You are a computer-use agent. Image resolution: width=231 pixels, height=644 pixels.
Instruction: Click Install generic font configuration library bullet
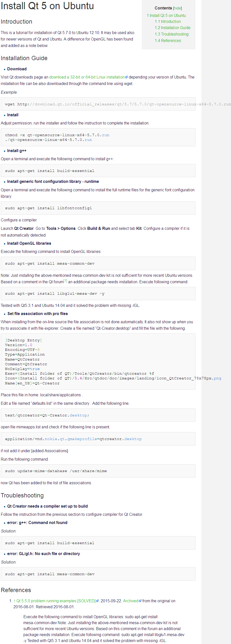click(53, 182)
